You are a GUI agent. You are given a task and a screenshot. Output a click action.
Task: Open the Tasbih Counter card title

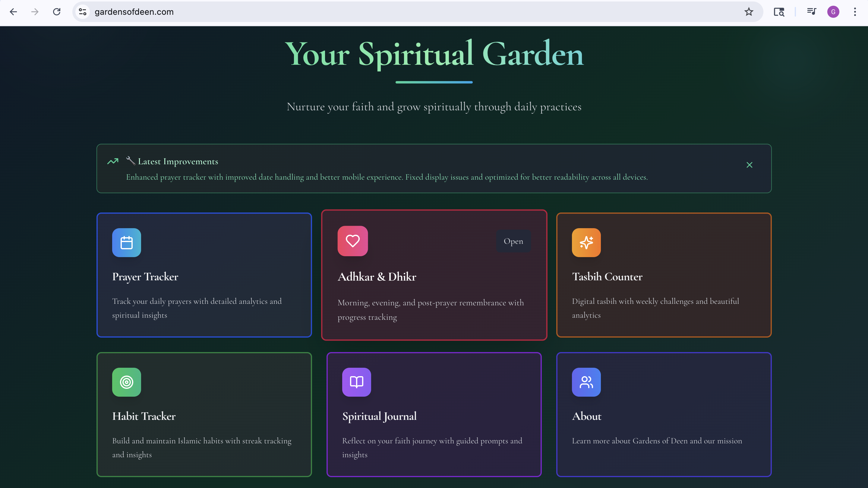pos(607,277)
